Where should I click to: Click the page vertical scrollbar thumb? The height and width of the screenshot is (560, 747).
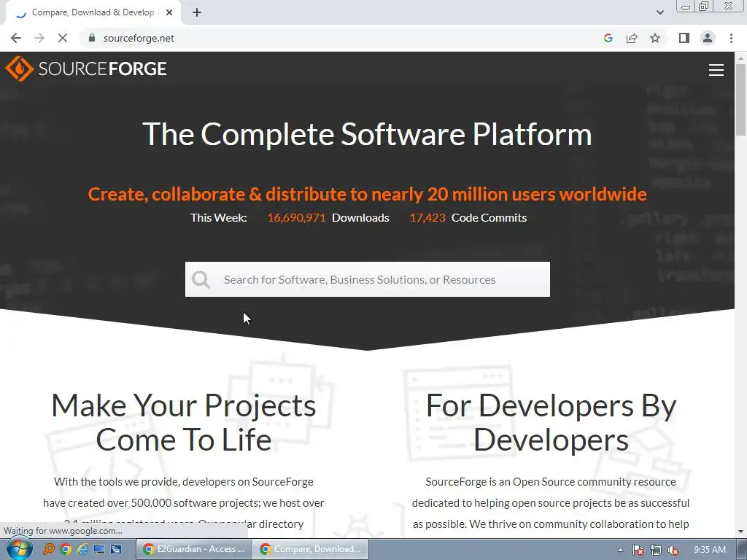(740, 98)
